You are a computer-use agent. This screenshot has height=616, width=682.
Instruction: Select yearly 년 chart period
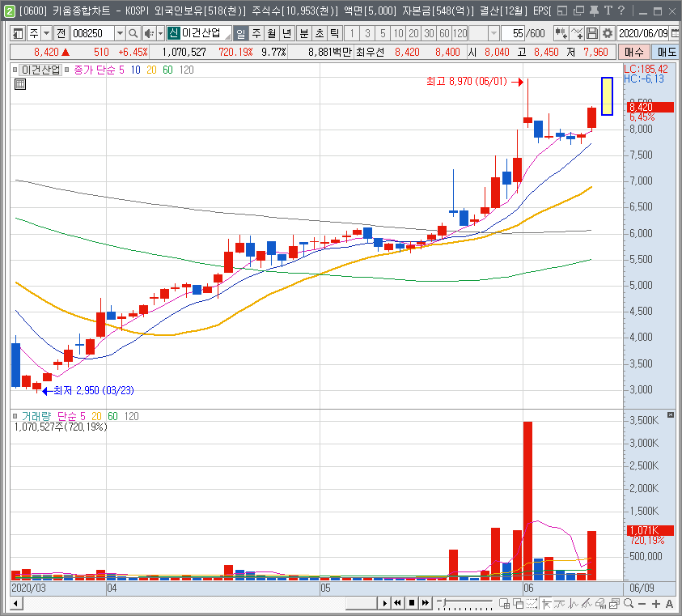(x=287, y=33)
